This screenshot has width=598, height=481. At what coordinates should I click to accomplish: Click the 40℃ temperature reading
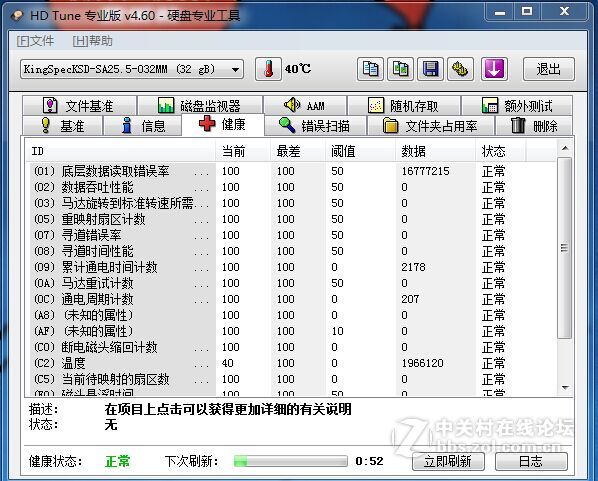tap(298, 69)
